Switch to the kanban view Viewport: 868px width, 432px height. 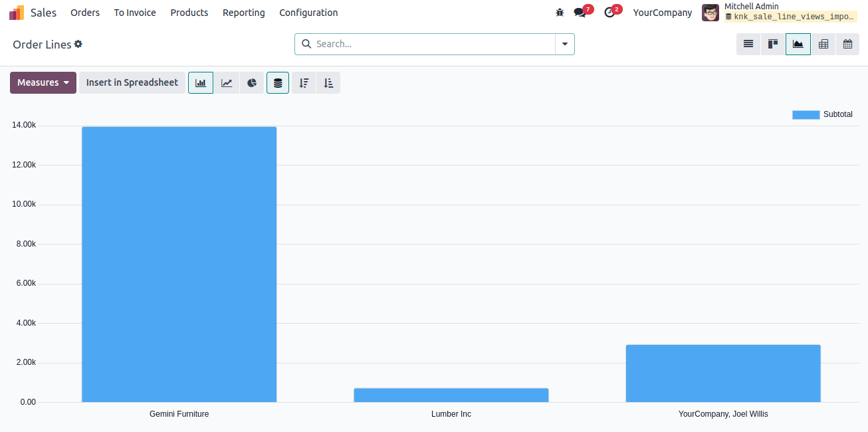click(x=773, y=44)
